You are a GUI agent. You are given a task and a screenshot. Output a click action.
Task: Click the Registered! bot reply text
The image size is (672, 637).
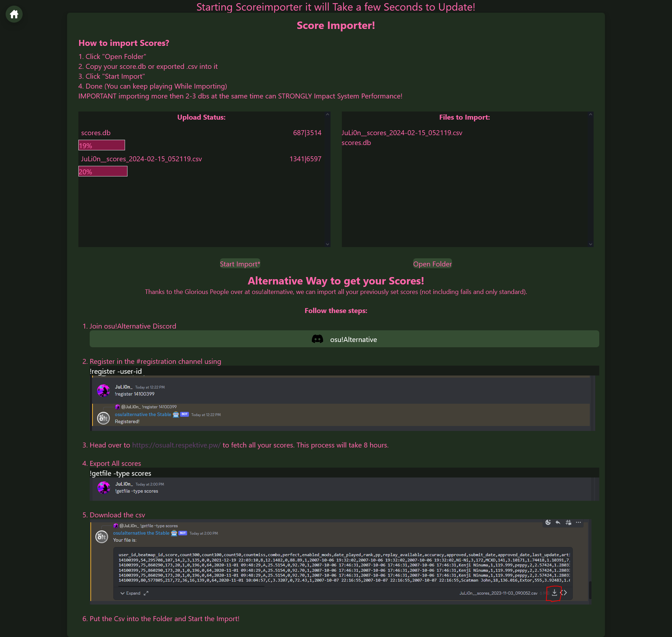point(127,421)
